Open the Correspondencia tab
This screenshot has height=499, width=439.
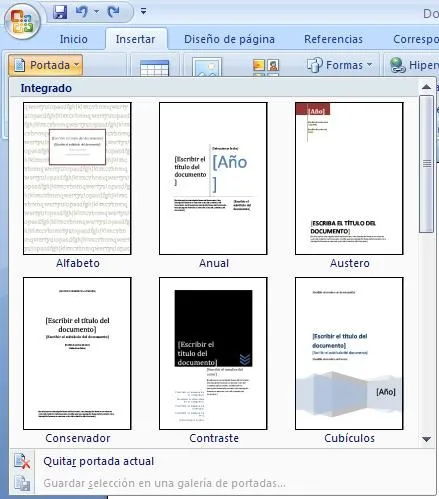[x=415, y=39]
